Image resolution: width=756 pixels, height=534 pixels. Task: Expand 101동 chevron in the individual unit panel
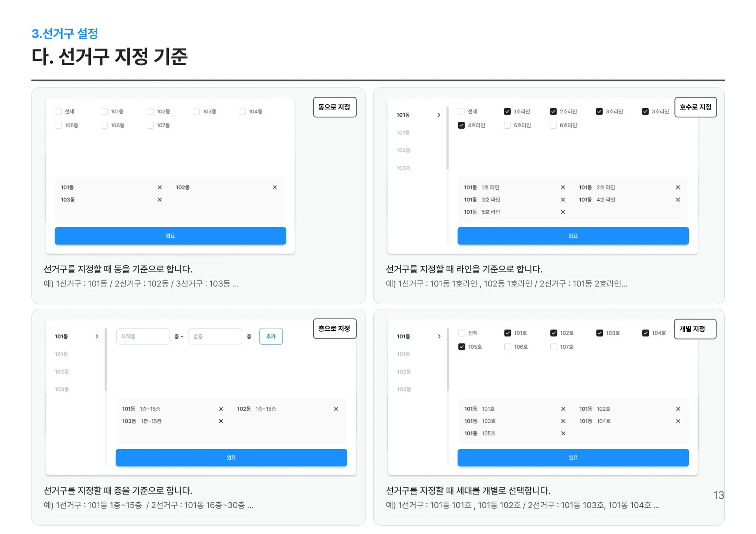tap(439, 337)
